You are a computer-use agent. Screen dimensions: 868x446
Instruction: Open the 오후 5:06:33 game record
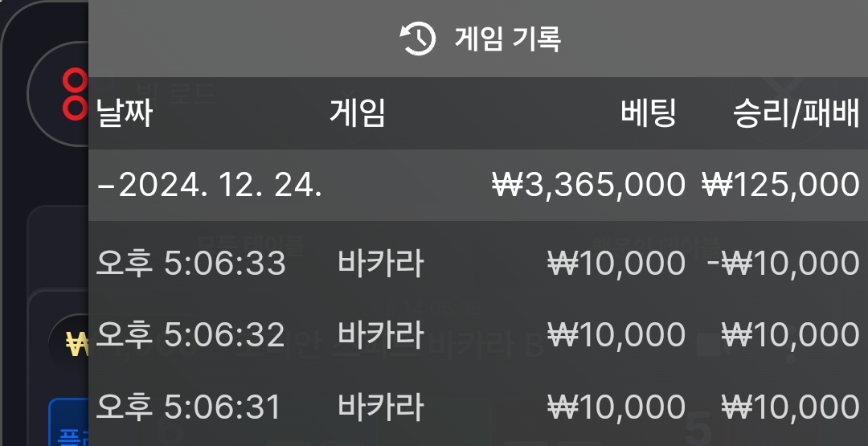coord(478,262)
